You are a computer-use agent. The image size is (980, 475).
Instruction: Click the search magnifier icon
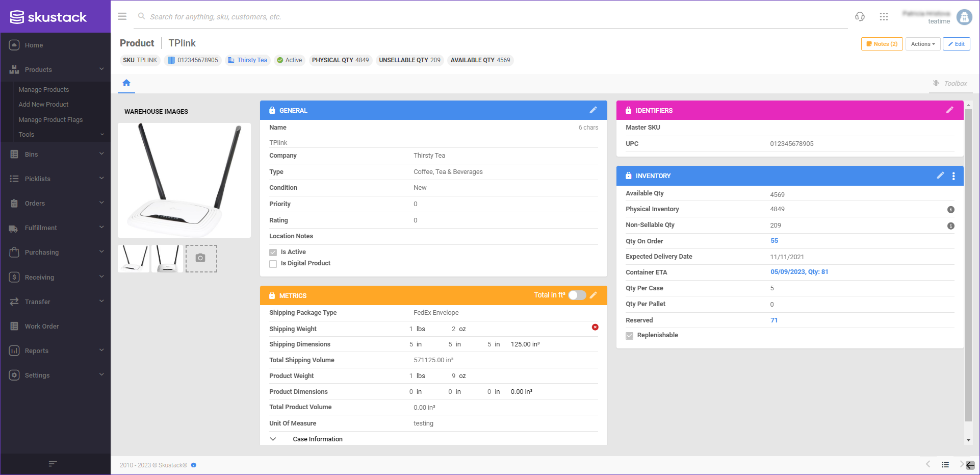[x=142, y=16]
